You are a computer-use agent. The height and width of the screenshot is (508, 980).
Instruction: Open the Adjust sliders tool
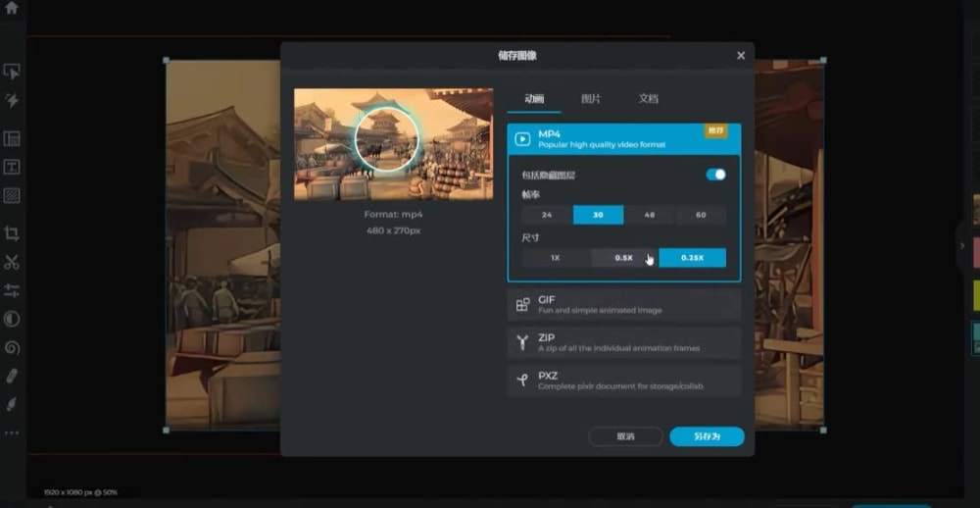tap(11, 290)
